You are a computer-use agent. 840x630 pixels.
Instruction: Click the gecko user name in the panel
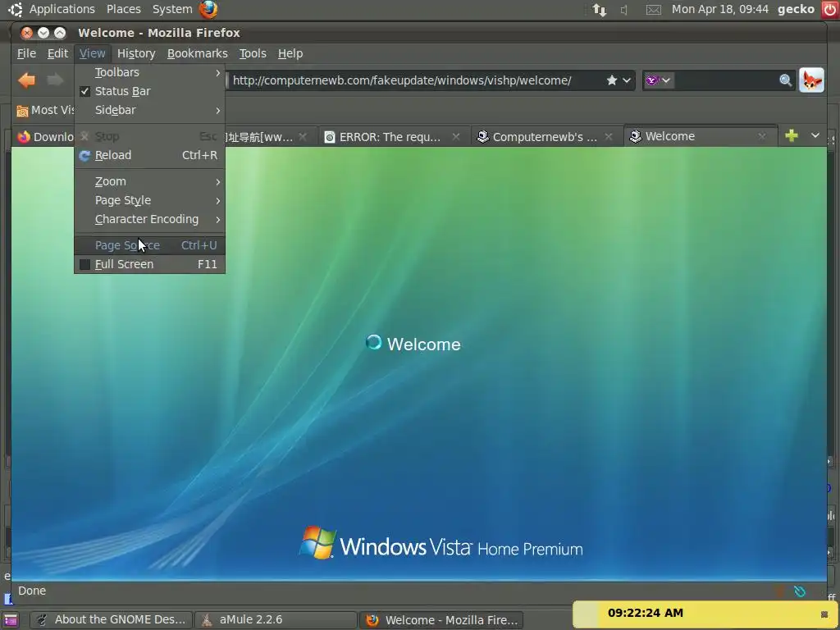pyautogui.click(x=796, y=9)
